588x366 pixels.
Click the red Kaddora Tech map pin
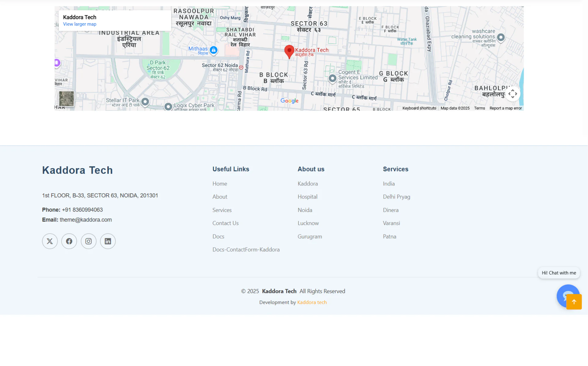pyautogui.click(x=289, y=51)
